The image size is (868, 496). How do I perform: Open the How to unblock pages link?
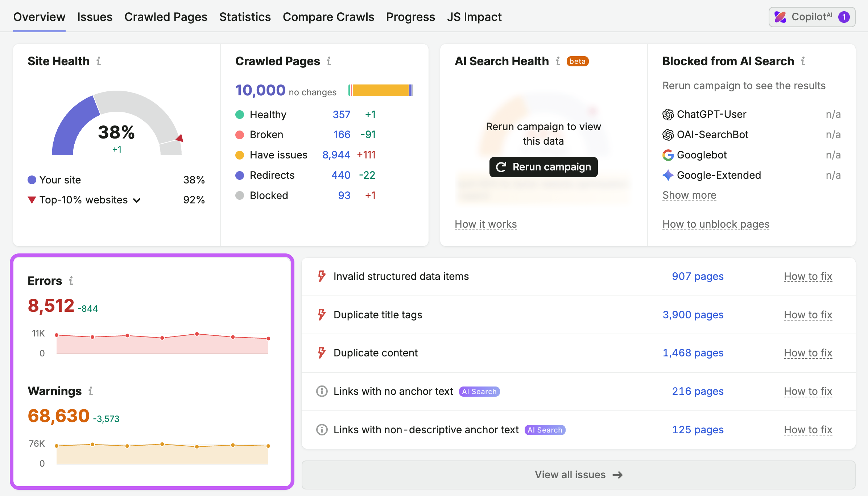pyautogui.click(x=716, y=224)
